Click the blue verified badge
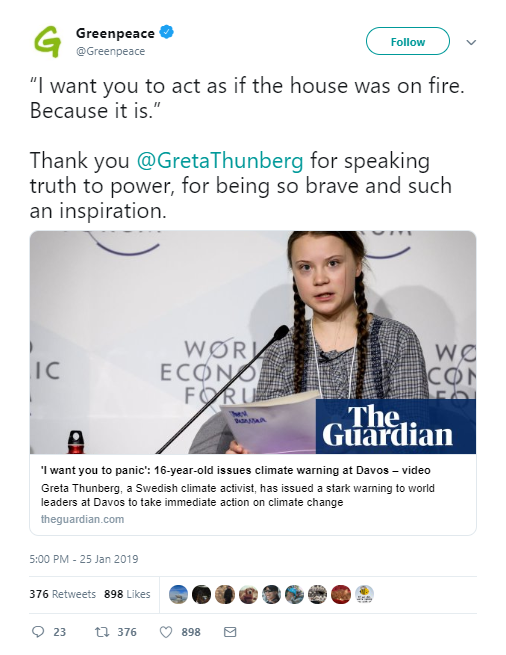Image resolution: width=506 pixels, height=655 pixels. [167, 33]
